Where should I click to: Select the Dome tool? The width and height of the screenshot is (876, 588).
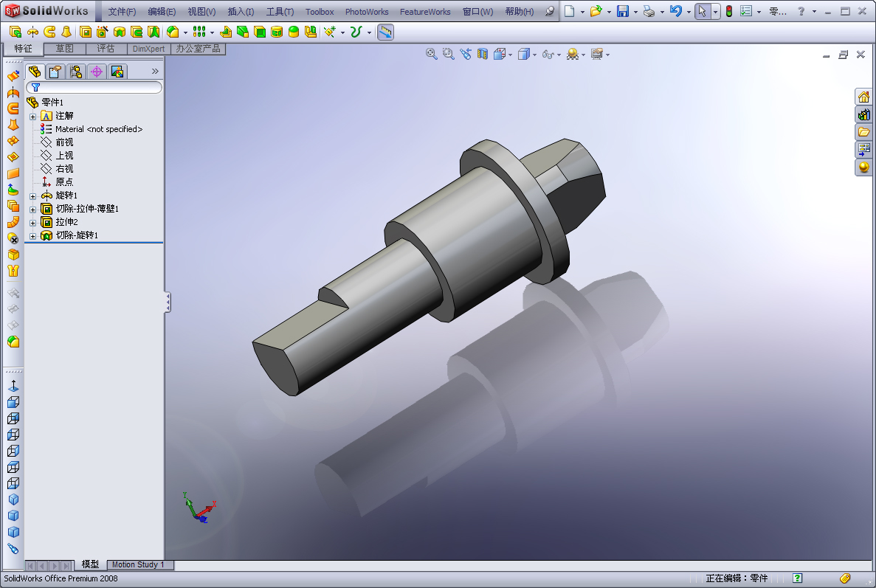click(294, 32)
